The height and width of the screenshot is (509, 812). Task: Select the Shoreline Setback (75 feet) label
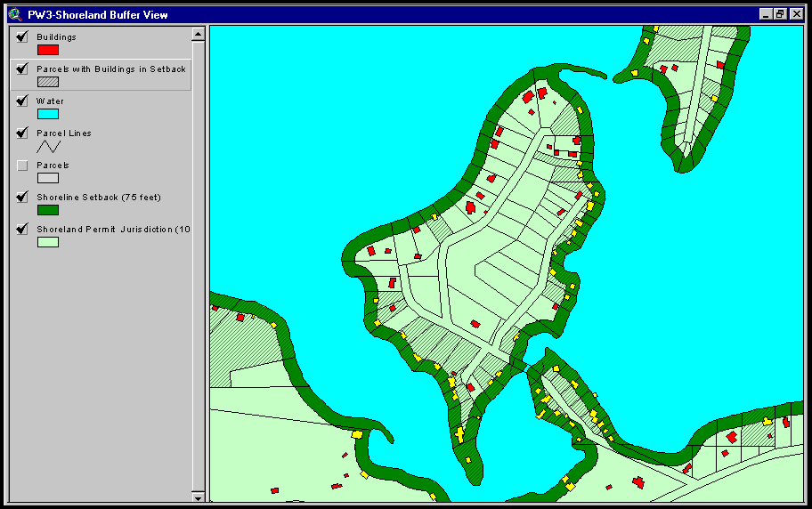99,198
